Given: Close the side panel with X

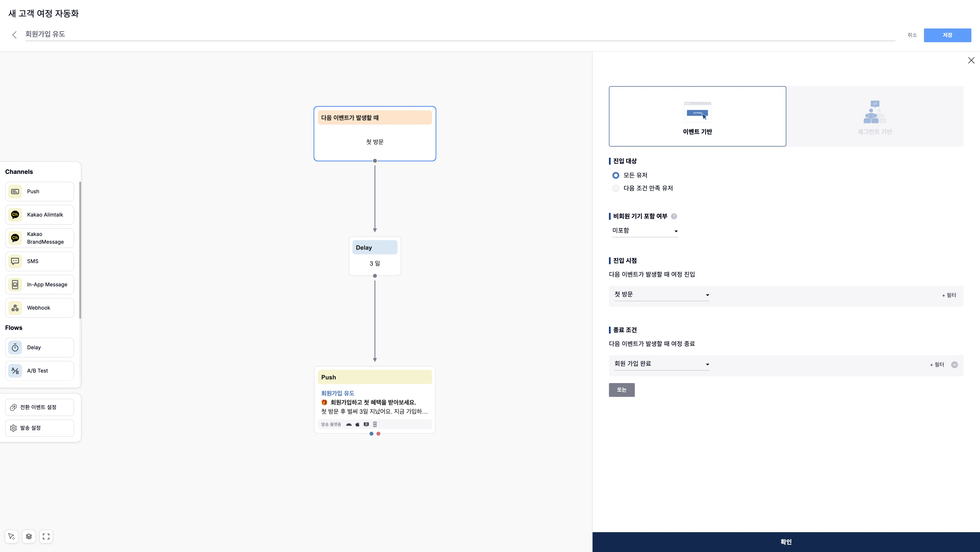Looking at the screenshot, I should coord(971,61).
